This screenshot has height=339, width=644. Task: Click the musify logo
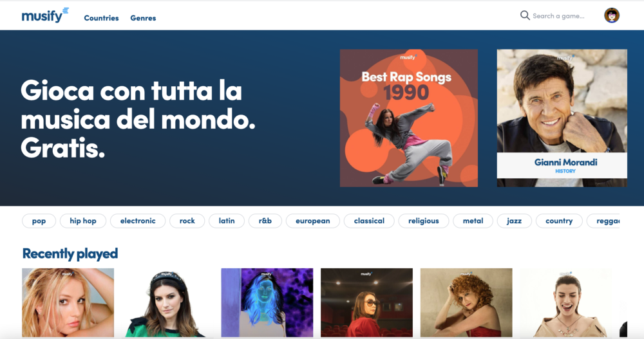click(45, 15)
